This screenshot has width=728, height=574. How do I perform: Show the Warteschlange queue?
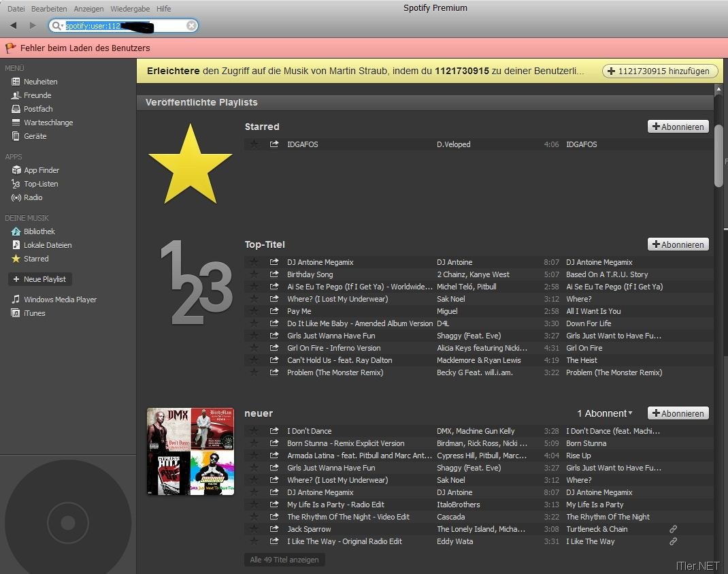coord(43,123)
